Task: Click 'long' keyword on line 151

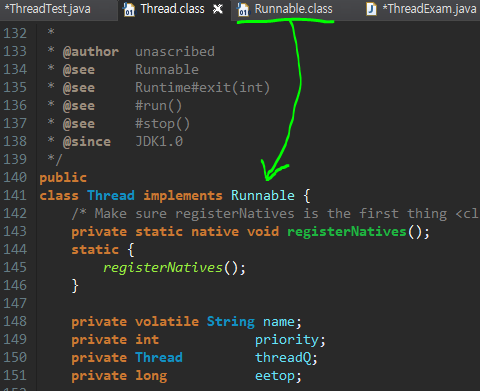Action: pyautogui.click(x=151, y=376)
